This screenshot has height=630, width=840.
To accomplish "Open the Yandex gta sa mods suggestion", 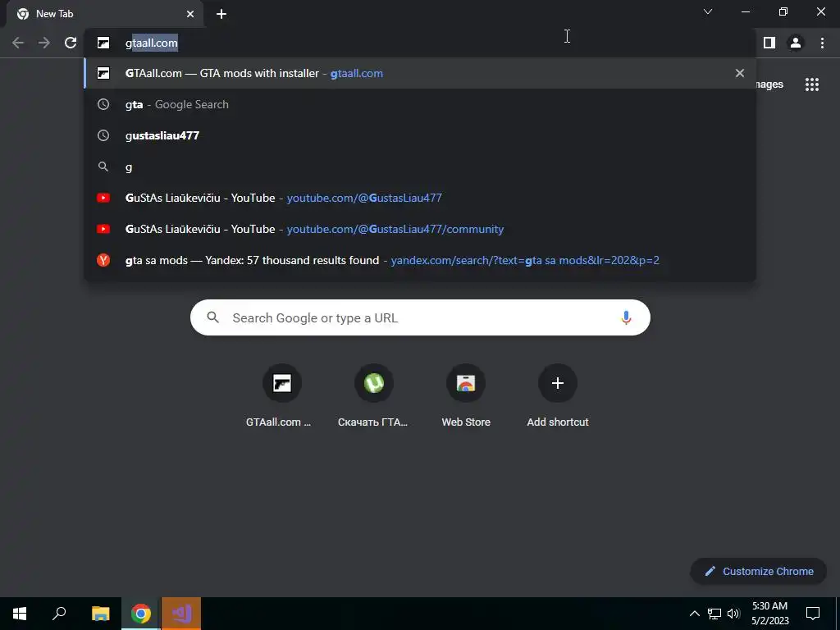I will (x=419, y=260).
